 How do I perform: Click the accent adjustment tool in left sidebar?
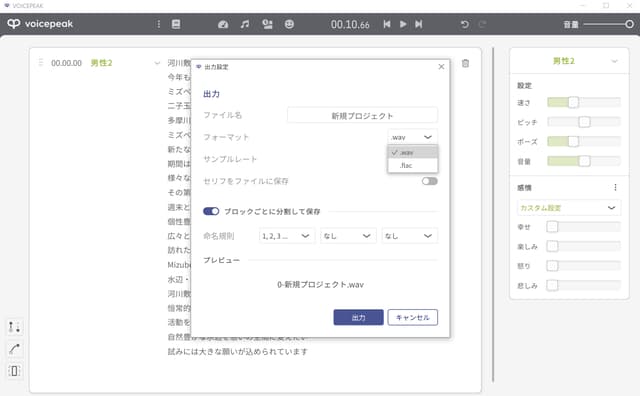pyautogui.click(x=14, y=327)
